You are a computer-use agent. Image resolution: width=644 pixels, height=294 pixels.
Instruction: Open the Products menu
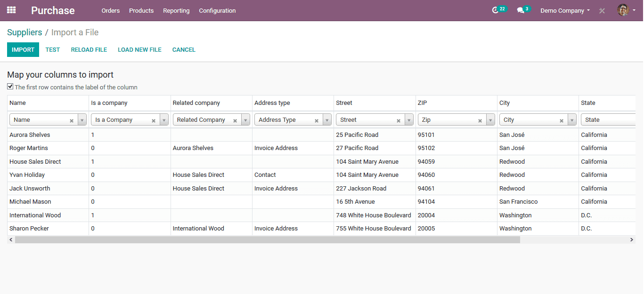click(x=141, y=10)
